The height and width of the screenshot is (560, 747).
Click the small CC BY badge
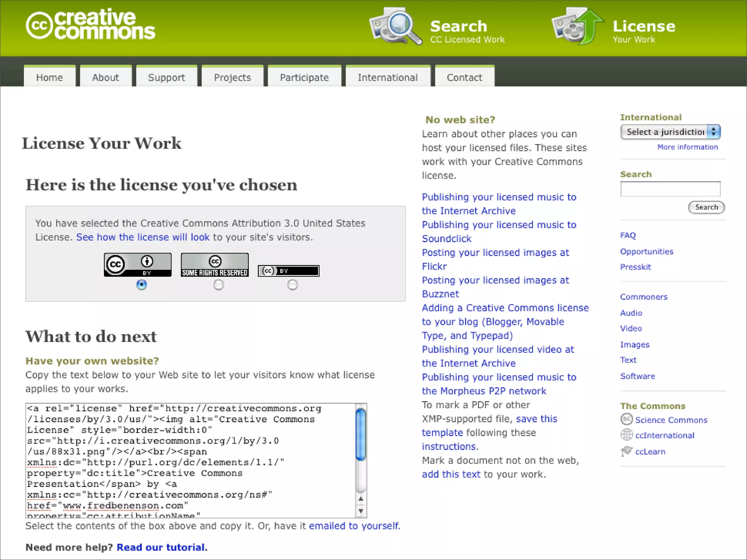click(x=288, y=271)
